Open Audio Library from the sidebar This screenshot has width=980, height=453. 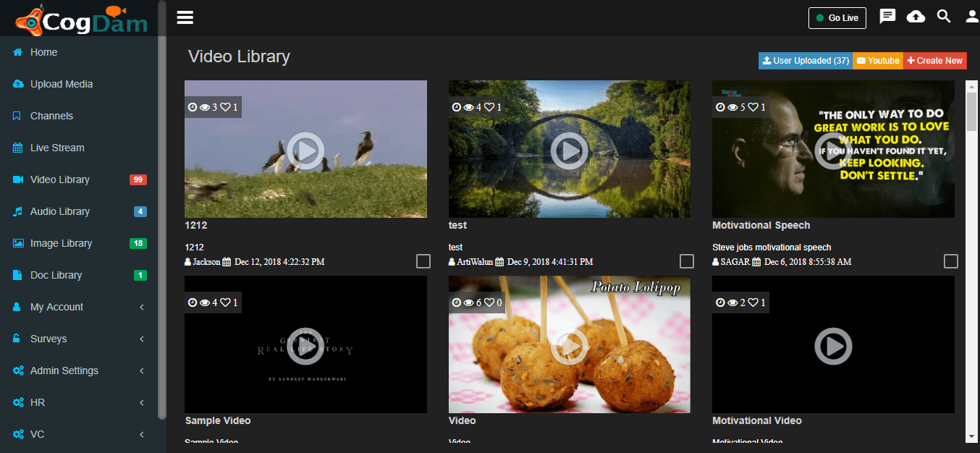(x=60, y=211)
